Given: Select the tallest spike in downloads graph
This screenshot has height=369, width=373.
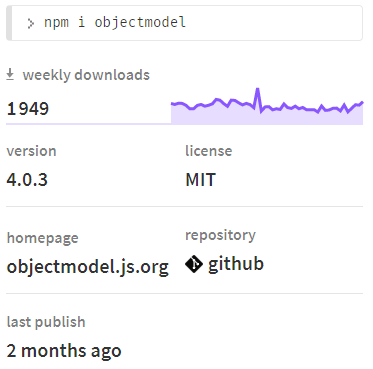Looking at the screenshot, I should point(257,89).
